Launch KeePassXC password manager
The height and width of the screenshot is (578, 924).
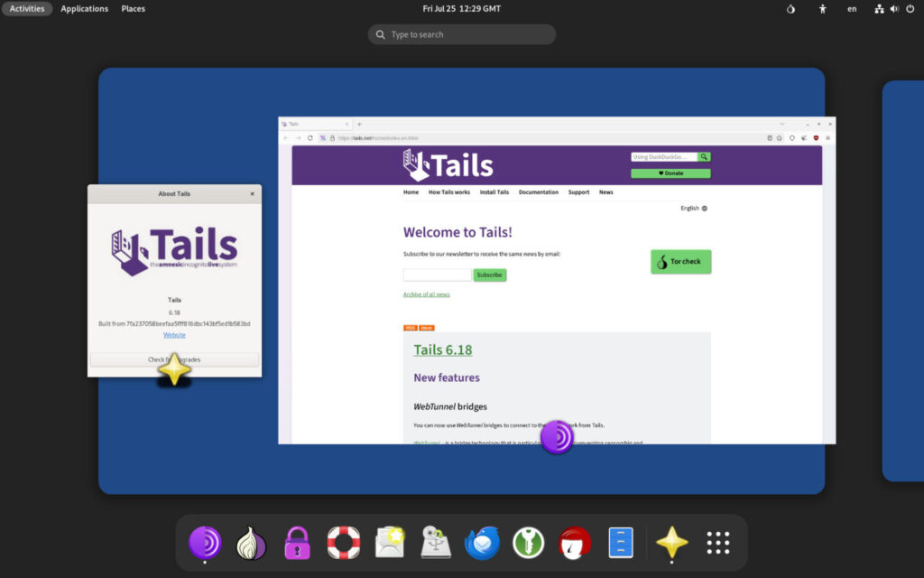tap(529, 543)
